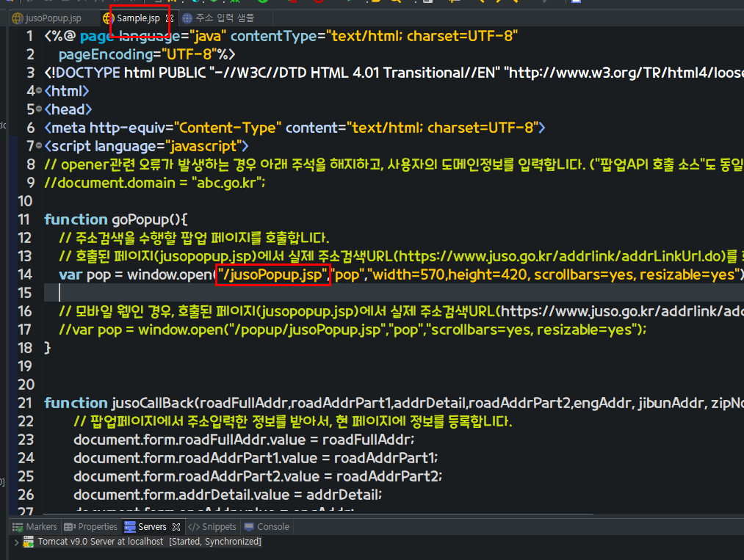Click the "var pop" keyword on line 14
Image resolution: width=744 pixels, height=560 pixels.
84,274
